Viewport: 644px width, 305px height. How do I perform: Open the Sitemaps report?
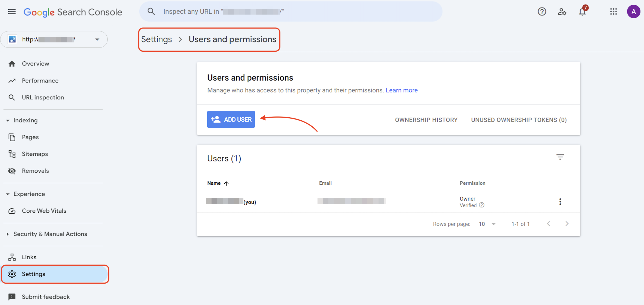coord(35,154)
